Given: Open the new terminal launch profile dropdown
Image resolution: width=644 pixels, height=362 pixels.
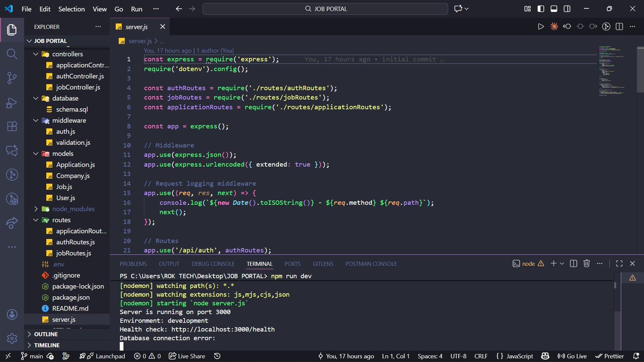Looking at the screenshot, I should 562,263.
